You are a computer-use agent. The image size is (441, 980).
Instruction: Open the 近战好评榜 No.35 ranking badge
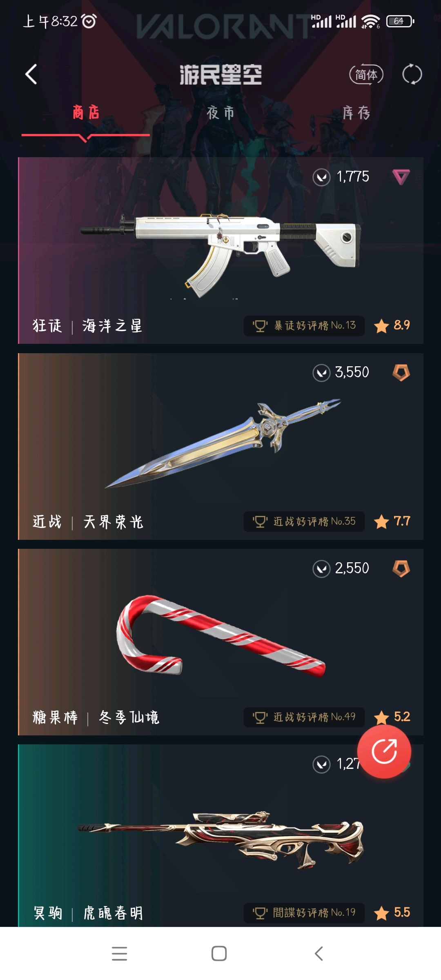click(x=304, y=521)
